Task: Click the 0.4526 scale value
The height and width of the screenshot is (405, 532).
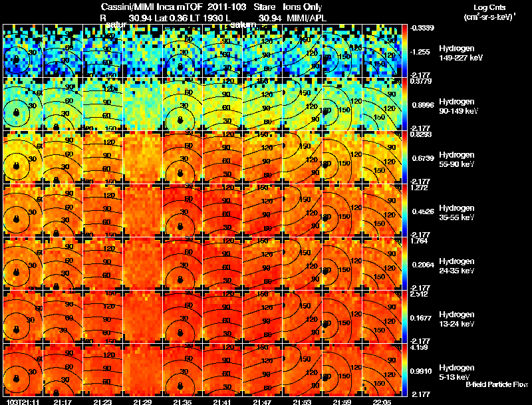Action: coord(423,211)
